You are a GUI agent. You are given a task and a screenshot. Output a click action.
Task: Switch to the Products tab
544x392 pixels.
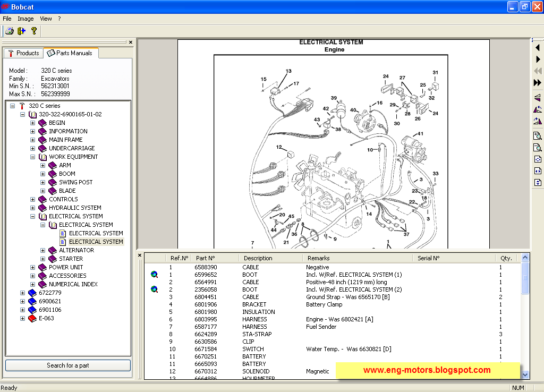pyautogui.click(x=23, y=53)
